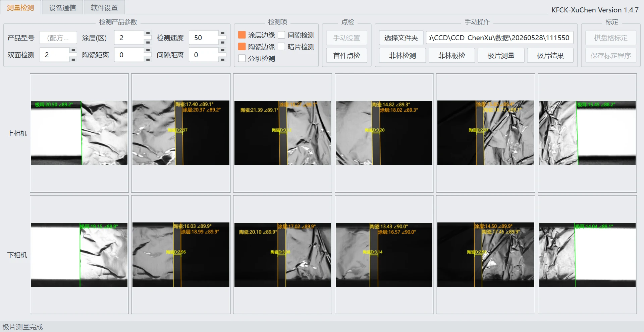Increase 陶瓷距离 with the up arrow
Screen dimensions: 644x332
(x=148, y=51)
